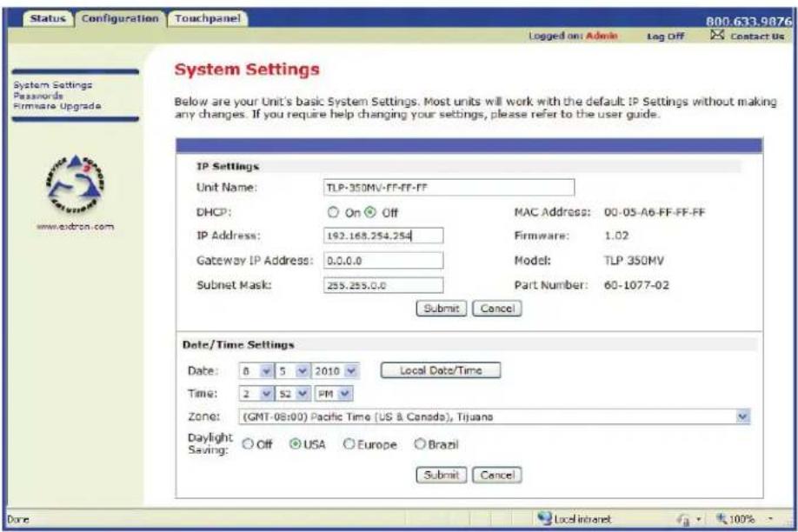Click the Subnet Mask field
This screenshot has width=798, height=532.
coord(383,285)
